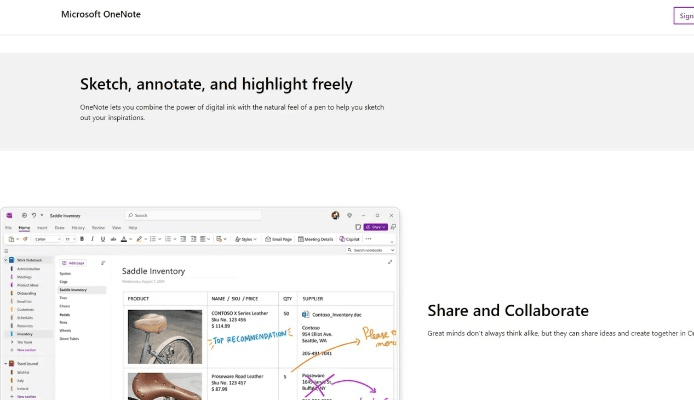Open the Styles dropdown

(x=246, y=239)
